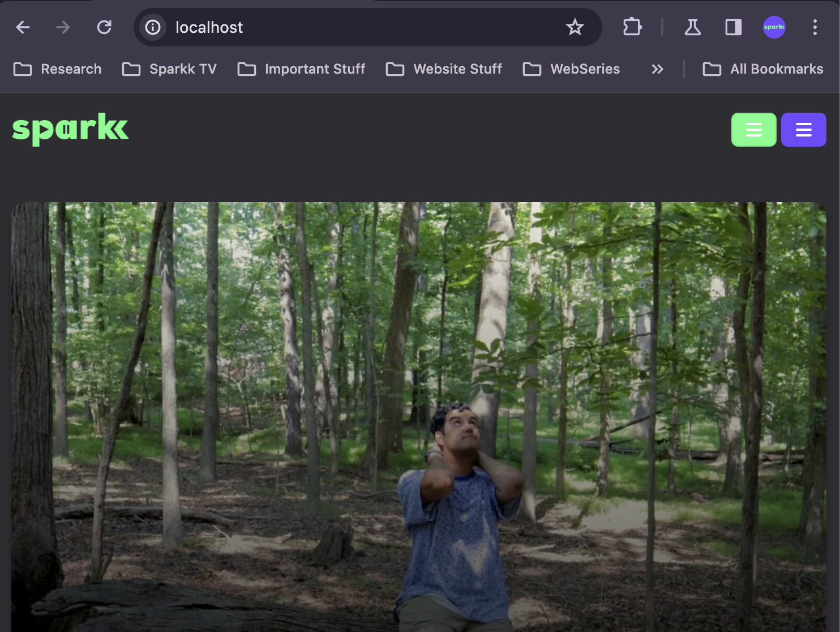Image resolution: width=840 pixels, height=632 pixels.
Task: Go back to the previous page
Action: [x=23, y=27]
